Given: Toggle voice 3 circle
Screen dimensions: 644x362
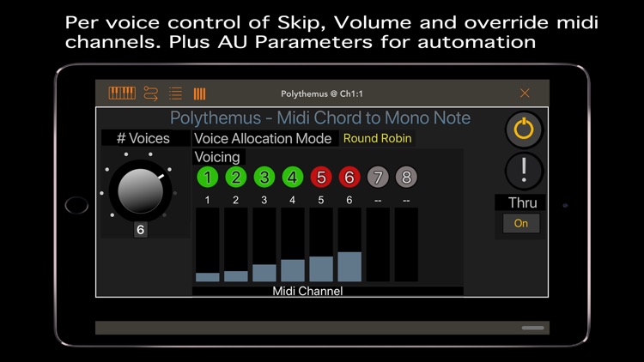Looking at the screenshot, I should pos(264,178).
